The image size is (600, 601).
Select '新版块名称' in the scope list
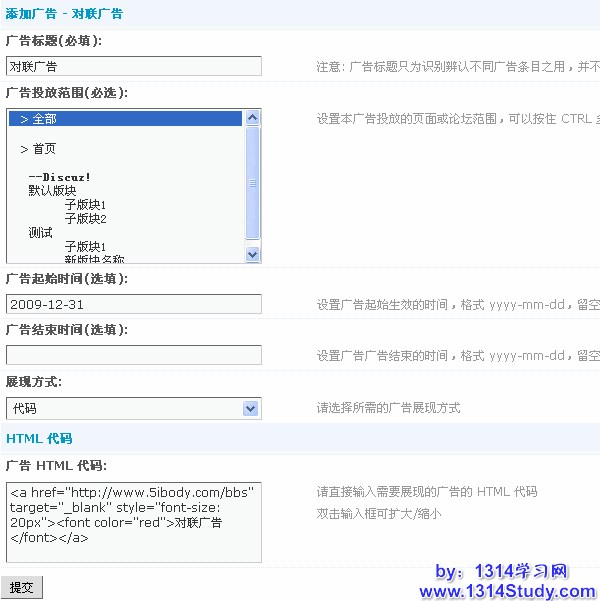tap(94, 259)
